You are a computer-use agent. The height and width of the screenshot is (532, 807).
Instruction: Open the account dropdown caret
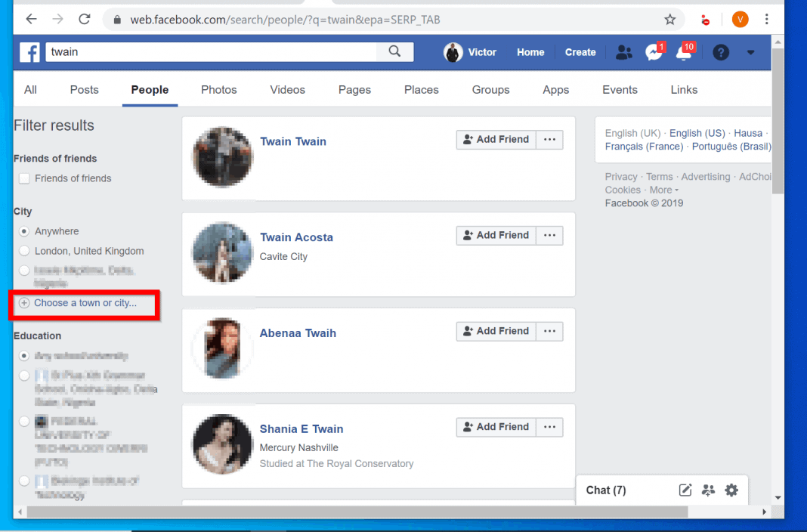tap(750, 52)
